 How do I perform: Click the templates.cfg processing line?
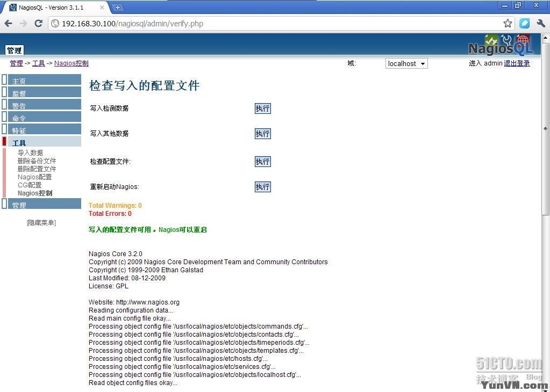pyautogui.click(x=196, y=351)
